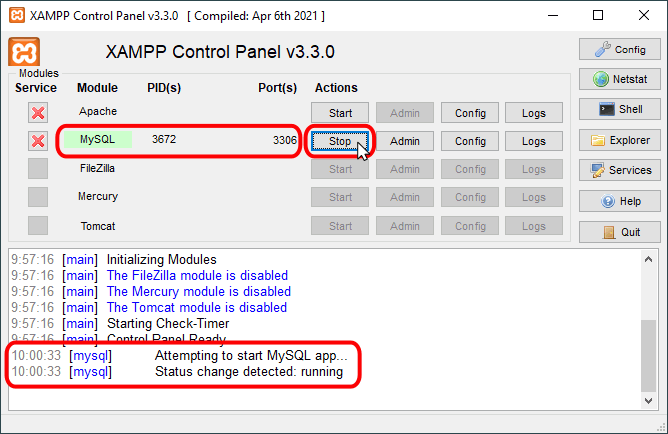Click the Tomcat Config button
668x434 pixels.
(470, 226)
